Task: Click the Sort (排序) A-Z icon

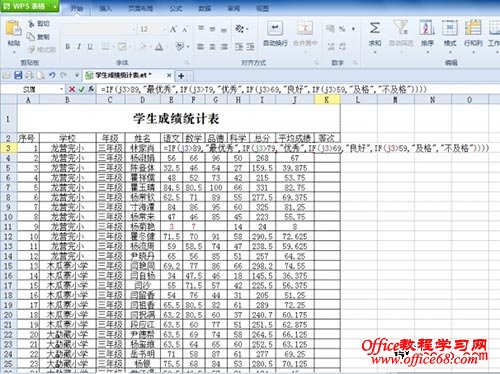Action: 427,27
